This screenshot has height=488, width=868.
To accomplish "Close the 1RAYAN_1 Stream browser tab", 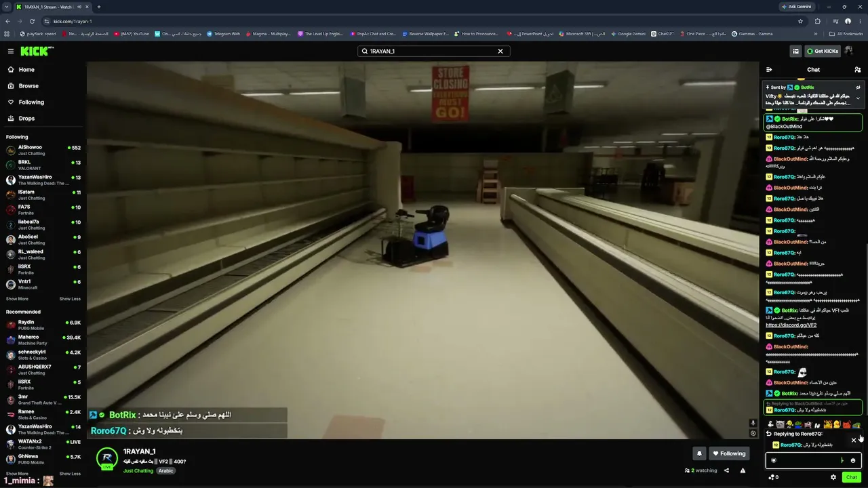I will [x=87, y=7].
